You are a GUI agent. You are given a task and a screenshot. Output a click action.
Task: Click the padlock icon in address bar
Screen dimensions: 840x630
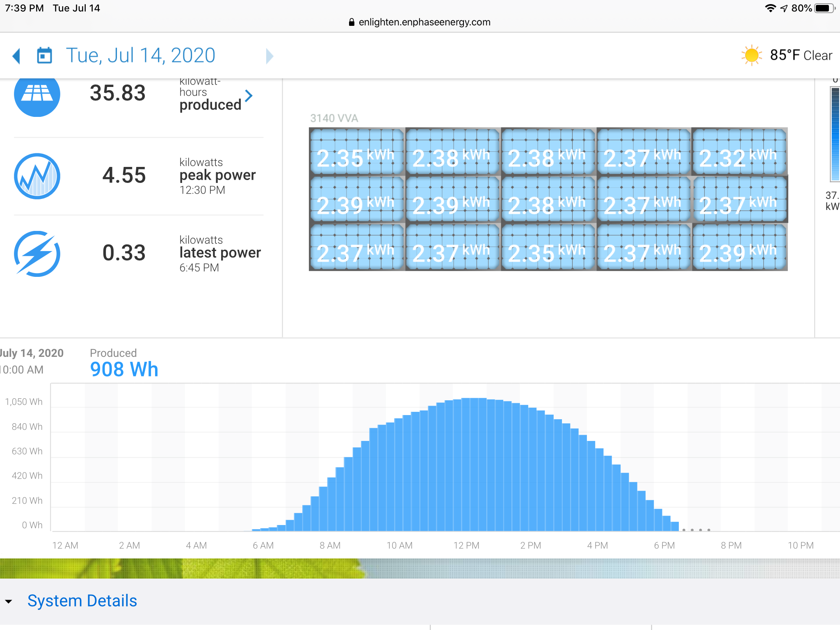click(x=352, y=22)
